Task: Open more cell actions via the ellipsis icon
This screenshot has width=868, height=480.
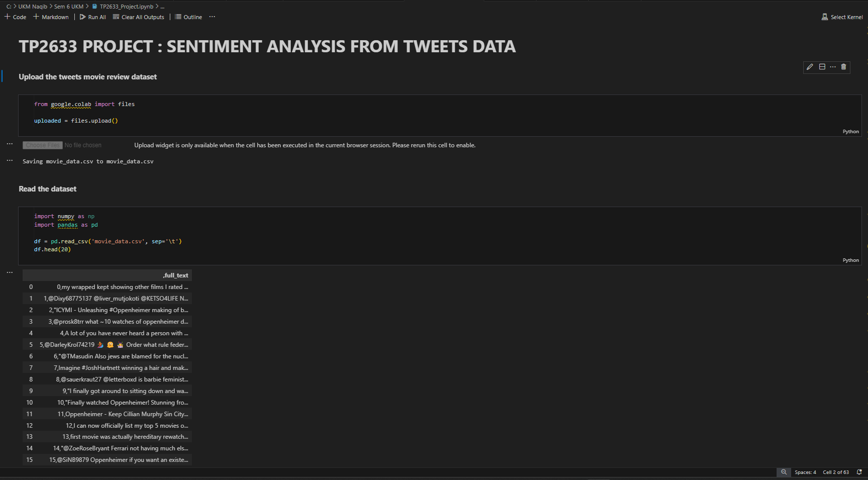Action: (833, 67)
